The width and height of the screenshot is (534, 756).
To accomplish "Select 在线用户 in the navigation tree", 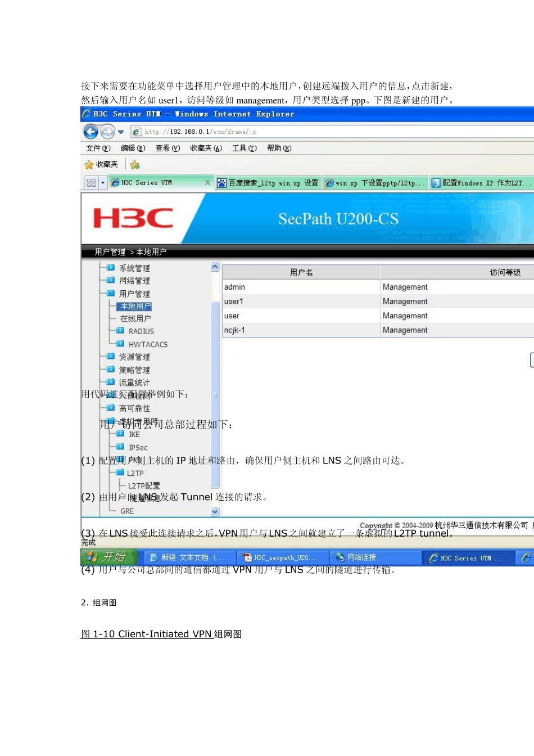I will pos(135,318).
